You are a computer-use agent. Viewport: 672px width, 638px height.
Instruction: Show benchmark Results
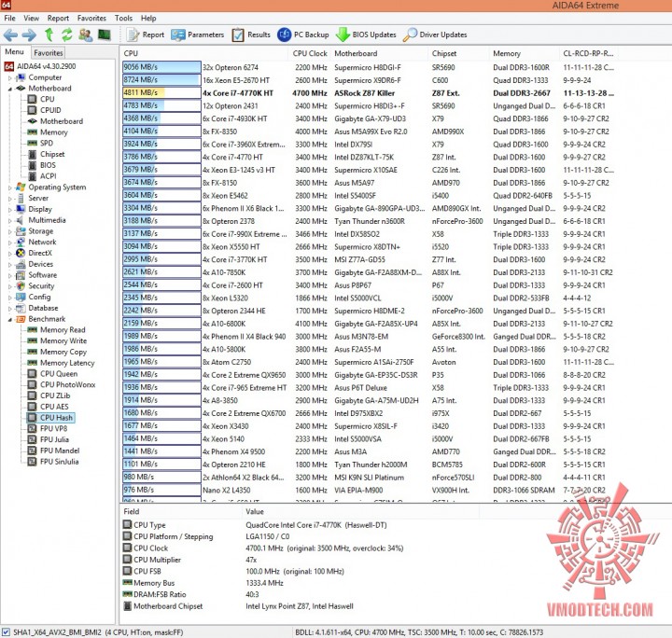[251, 35]
